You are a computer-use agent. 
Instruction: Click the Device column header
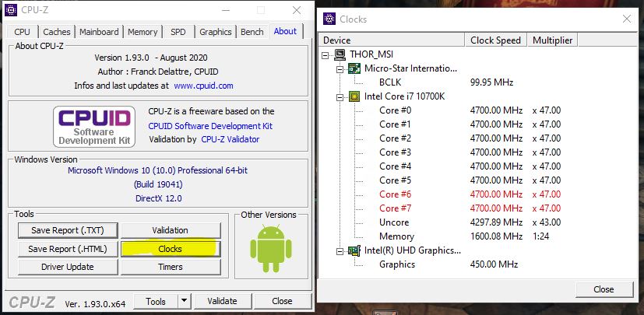click(393, 40)
